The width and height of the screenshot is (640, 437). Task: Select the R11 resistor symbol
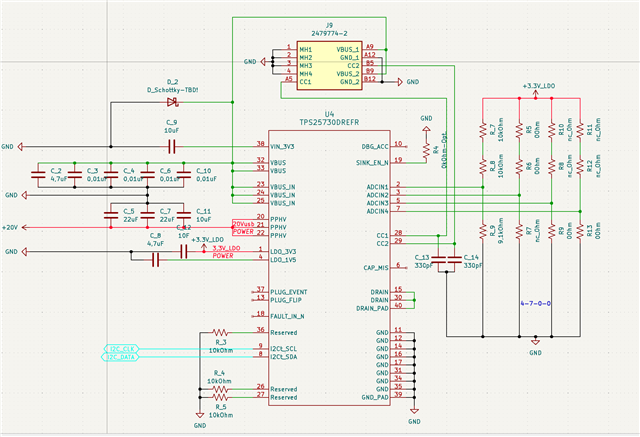pos(580,131)
